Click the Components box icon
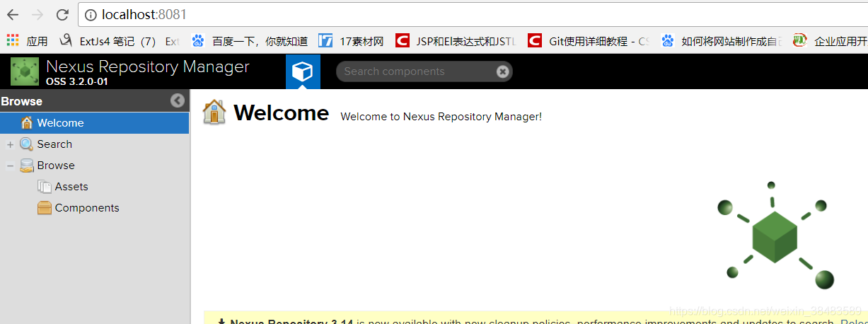868x324 pixels. click(45, 208)
